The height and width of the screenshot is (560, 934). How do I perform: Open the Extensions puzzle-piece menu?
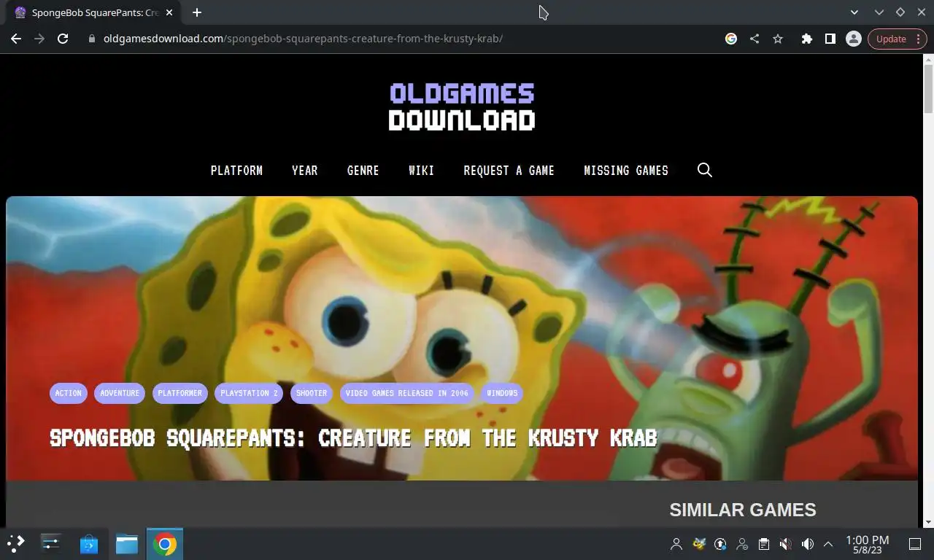806,39
